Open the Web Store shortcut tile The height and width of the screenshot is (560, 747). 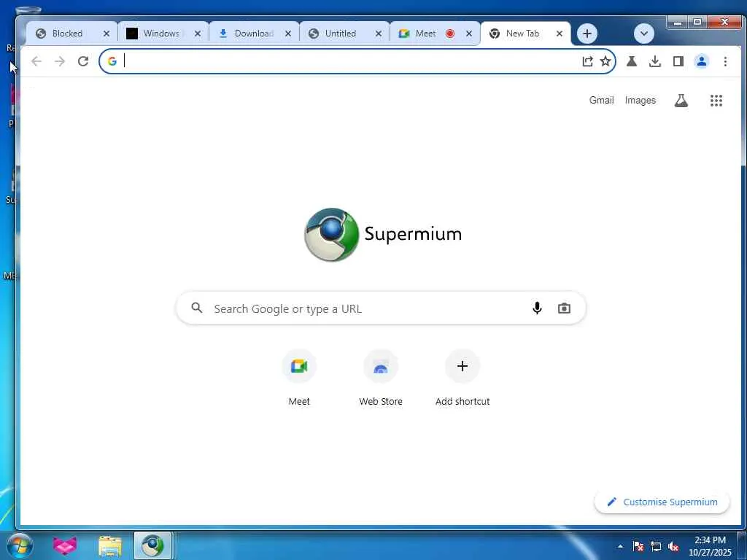point(381,378)
